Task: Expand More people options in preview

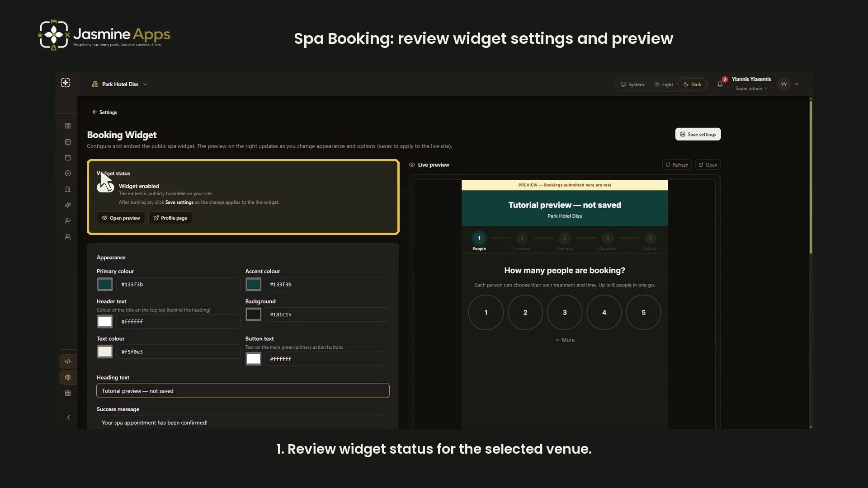Action: [x=565, y=340]
